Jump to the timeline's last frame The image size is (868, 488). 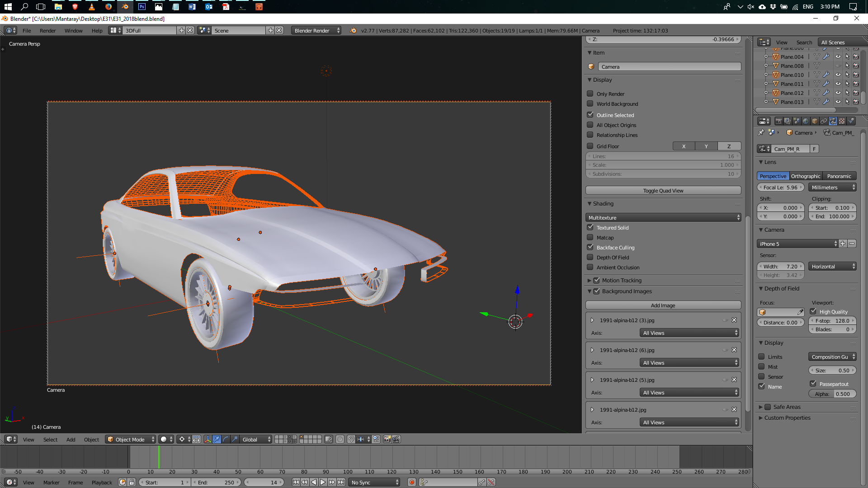[x=341, y=482]
